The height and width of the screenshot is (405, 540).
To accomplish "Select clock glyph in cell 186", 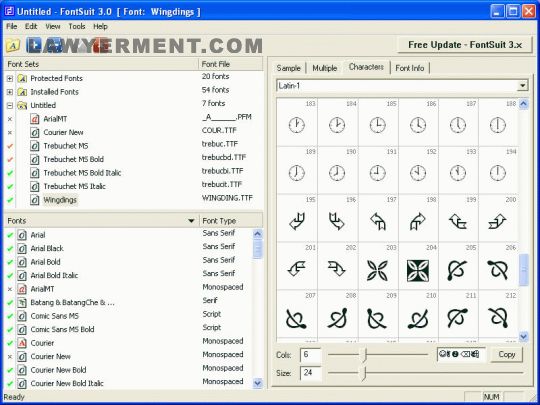I will [417, 125].
